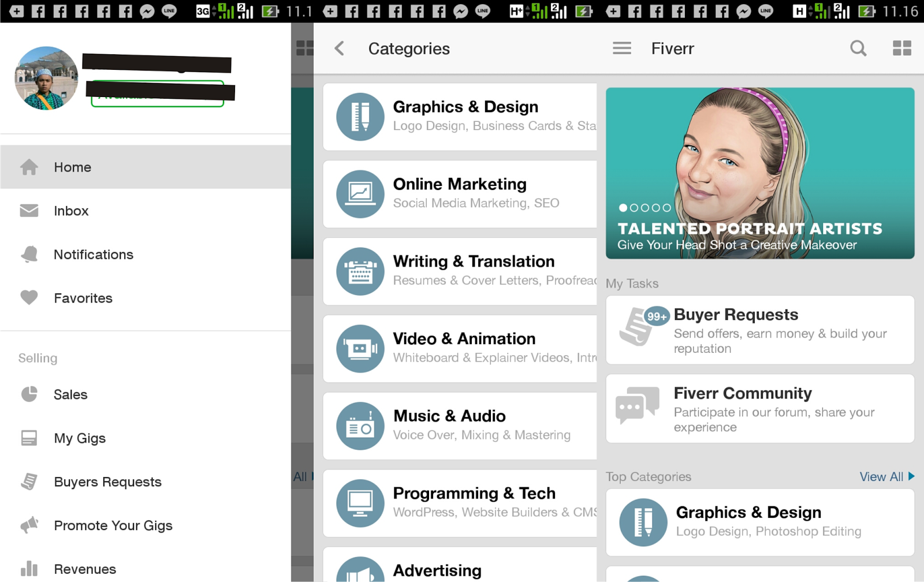
Task: Open Notifications bell item
Action: (146, 255)
